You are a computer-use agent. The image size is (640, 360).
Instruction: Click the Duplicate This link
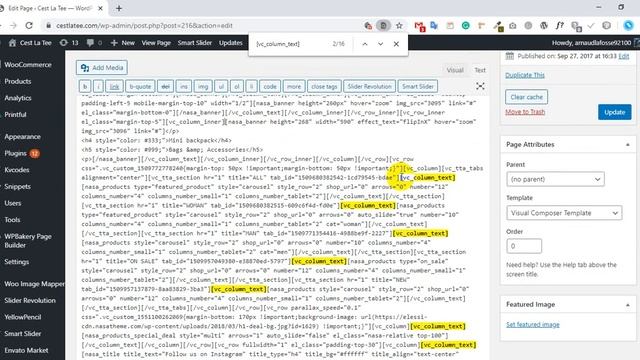click(x=525, y=75)
